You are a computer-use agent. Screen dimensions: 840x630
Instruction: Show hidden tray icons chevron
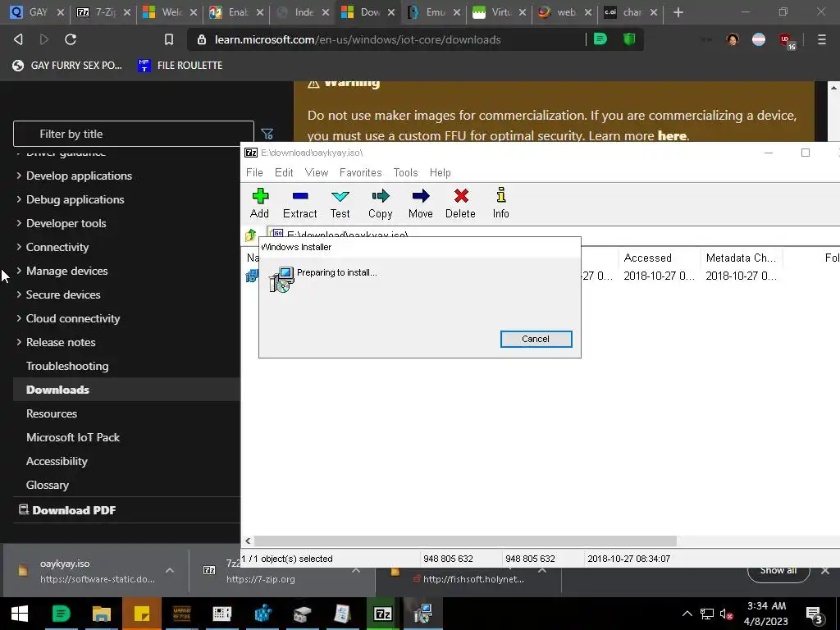tap(687, 614)
